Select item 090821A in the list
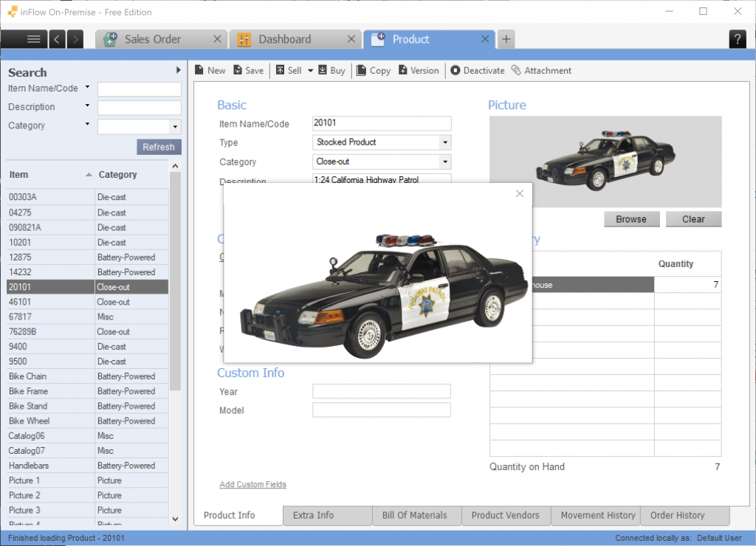This screenshot has width=756, height=546. click(x=87, y=227)
